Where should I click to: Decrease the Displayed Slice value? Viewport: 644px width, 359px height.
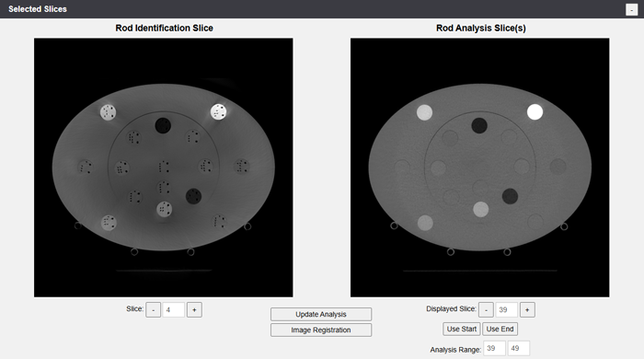tap(486, 309)
